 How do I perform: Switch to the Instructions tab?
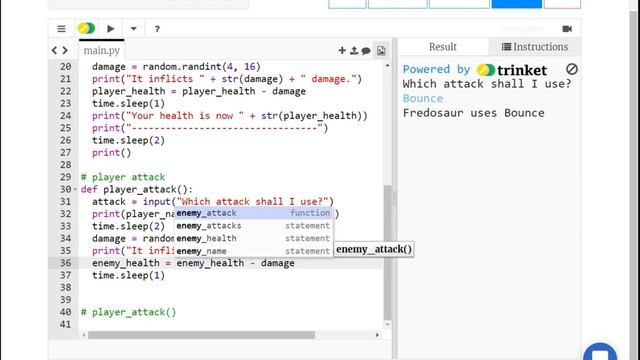point(535,47)
